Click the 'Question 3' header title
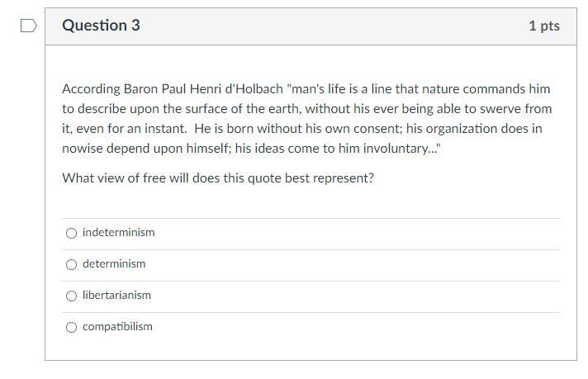 101,26
